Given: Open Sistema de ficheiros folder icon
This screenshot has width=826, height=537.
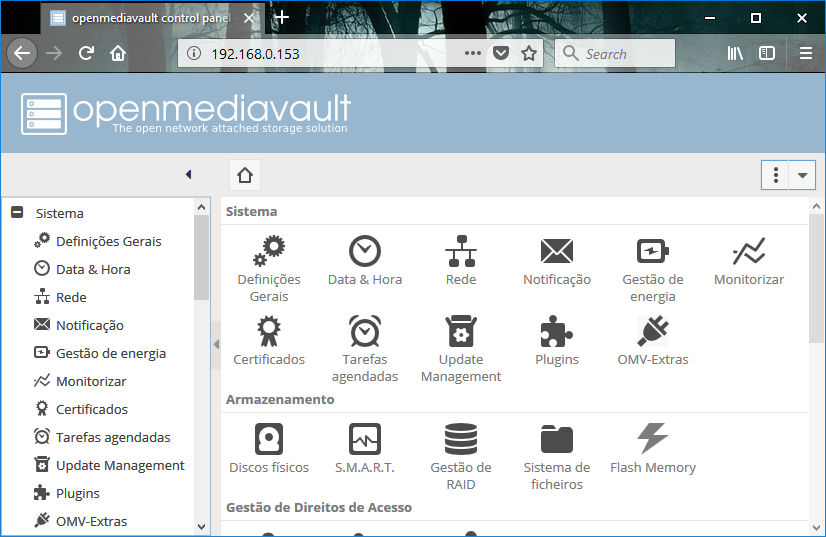Looking at the screenshot, I should coord(557,439).
